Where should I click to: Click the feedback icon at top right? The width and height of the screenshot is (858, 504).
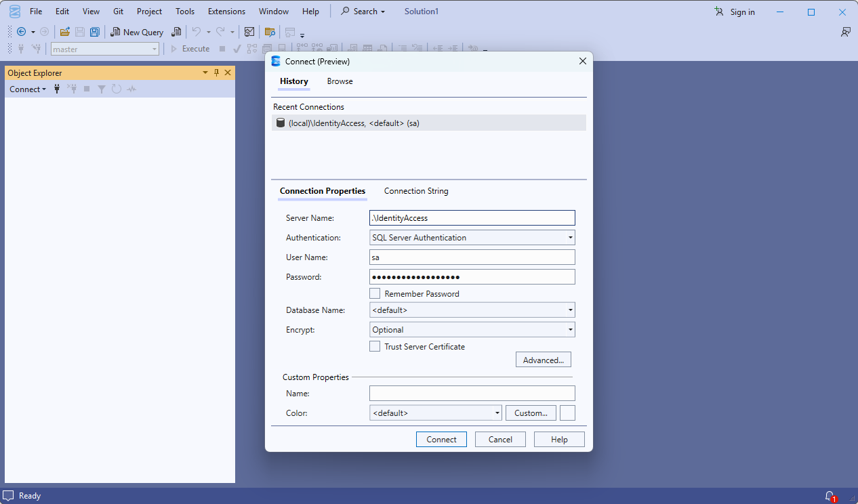(x=845, y=32)
